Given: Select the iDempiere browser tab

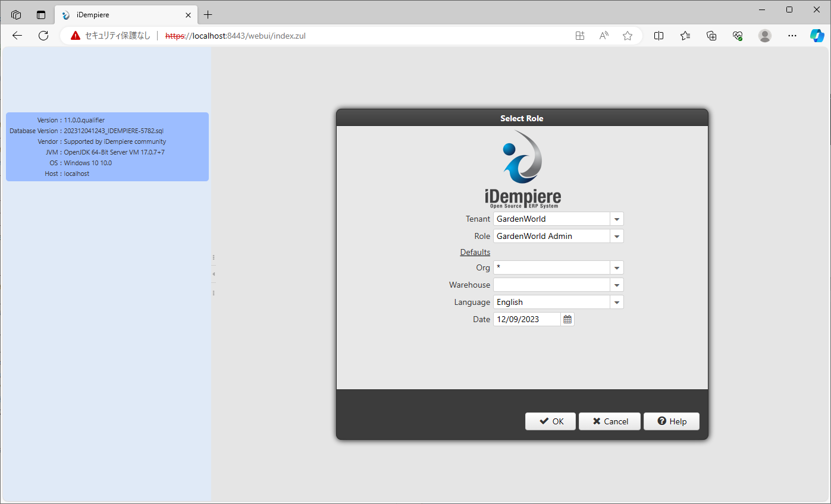Looking at the screenshot, I should (x=126, y=15).
